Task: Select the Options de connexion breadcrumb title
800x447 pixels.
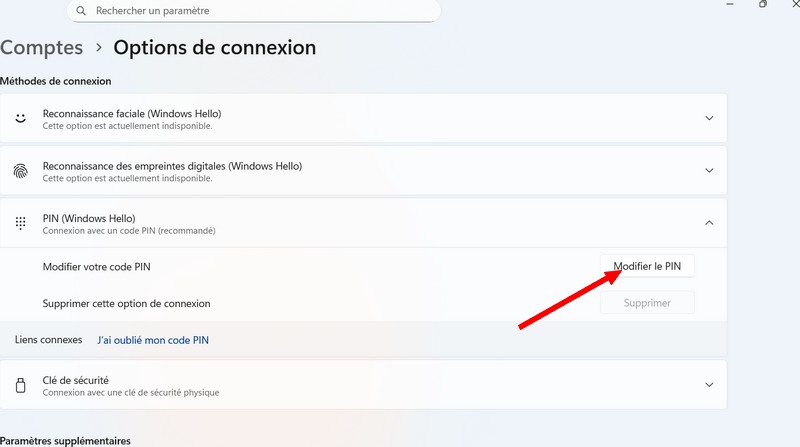Action: point(214,47)
